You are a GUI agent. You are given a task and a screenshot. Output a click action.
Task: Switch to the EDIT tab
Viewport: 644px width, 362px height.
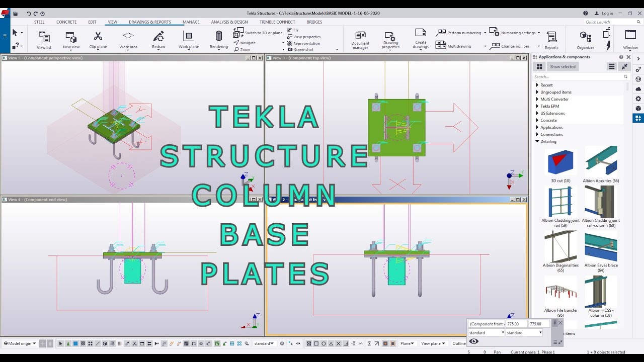point(92,22)
